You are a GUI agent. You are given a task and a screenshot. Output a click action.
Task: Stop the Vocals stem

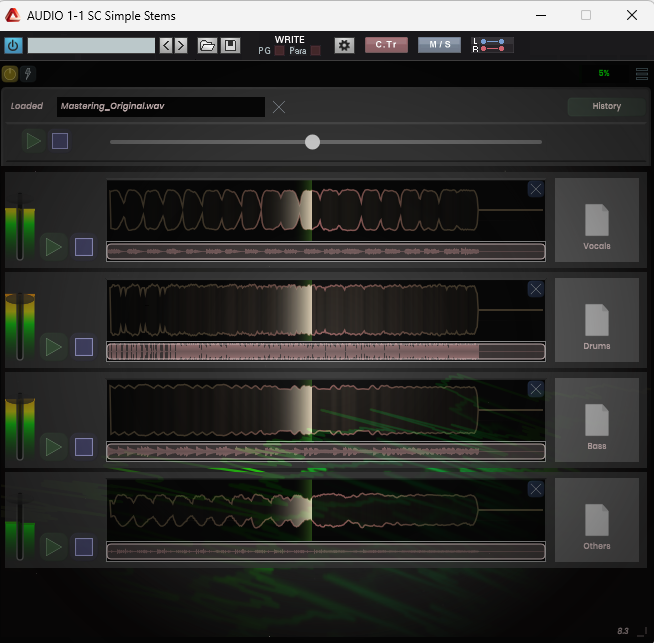[84, 247]
